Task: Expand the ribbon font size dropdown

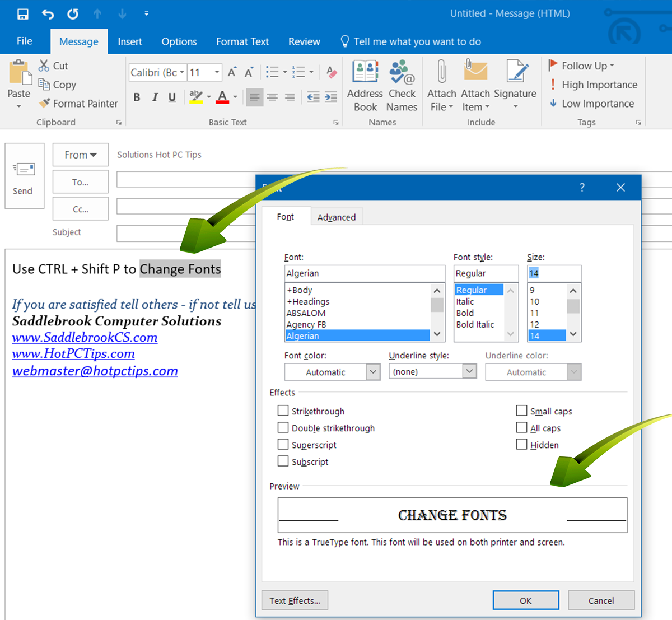Action: pyautogui.click(x=217, y=72)
